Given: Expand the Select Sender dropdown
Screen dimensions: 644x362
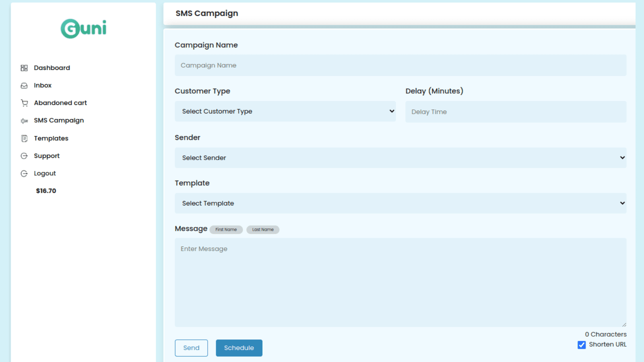Looking at the screenshot, I should pos(400,158).
